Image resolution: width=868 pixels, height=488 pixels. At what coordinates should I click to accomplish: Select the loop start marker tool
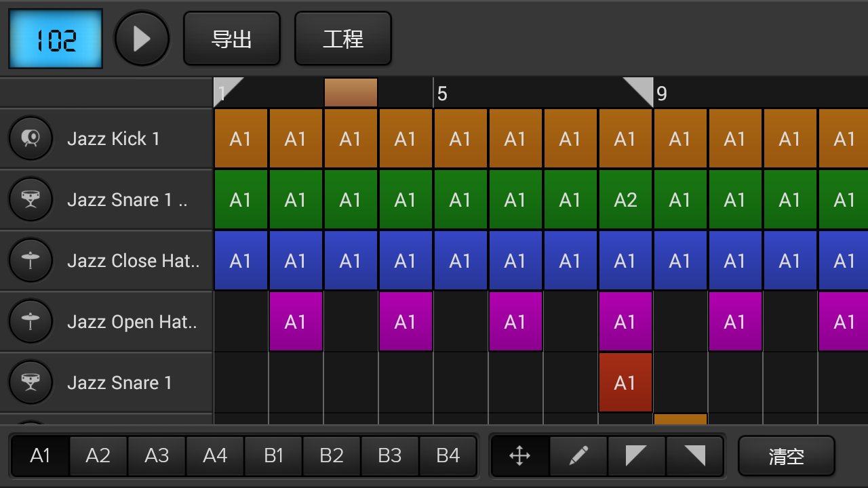pos(637,455)
